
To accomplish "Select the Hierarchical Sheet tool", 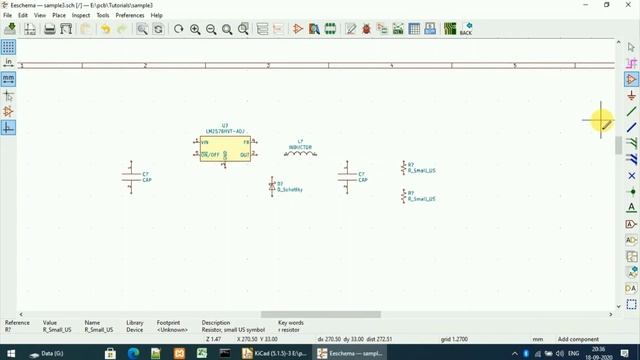I will click(631, 256).
